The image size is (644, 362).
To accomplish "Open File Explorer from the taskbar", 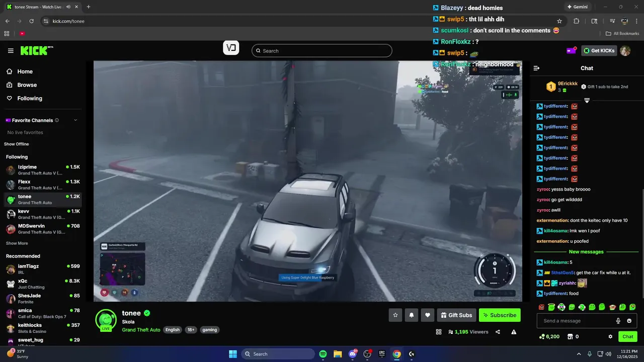I will tap(338, 354).
